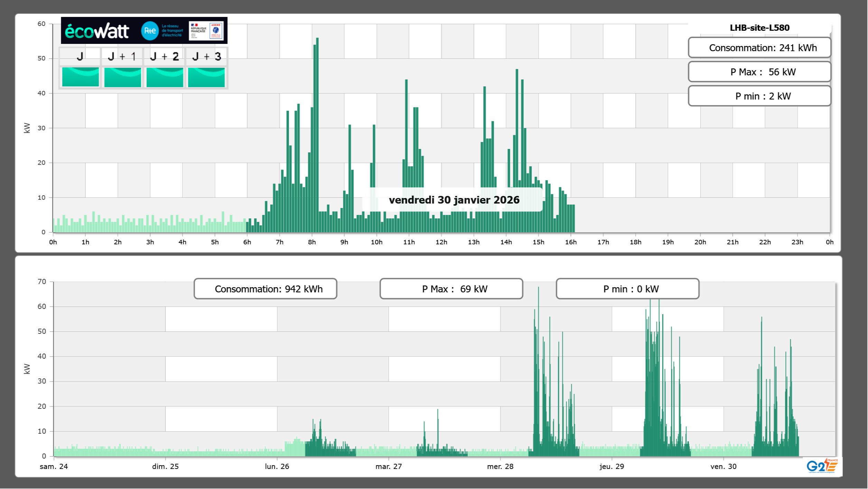Click the green J day signal icon

pos(80,77)
